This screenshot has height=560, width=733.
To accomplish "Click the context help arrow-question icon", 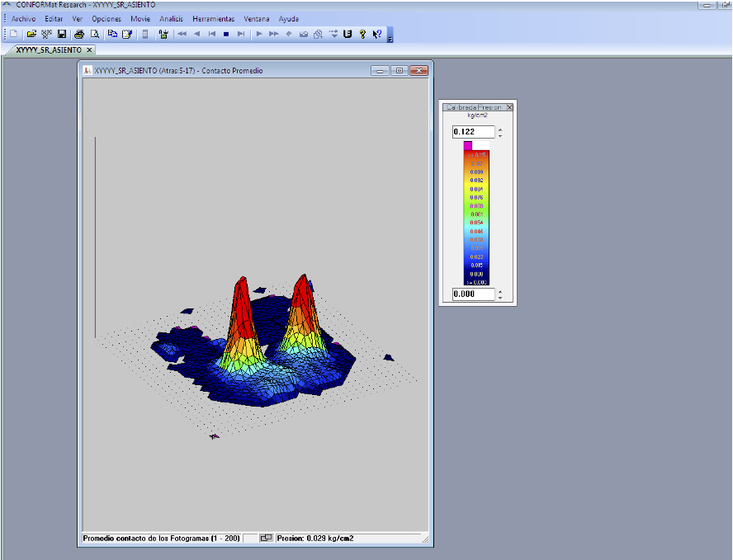I will pos(376,34).
